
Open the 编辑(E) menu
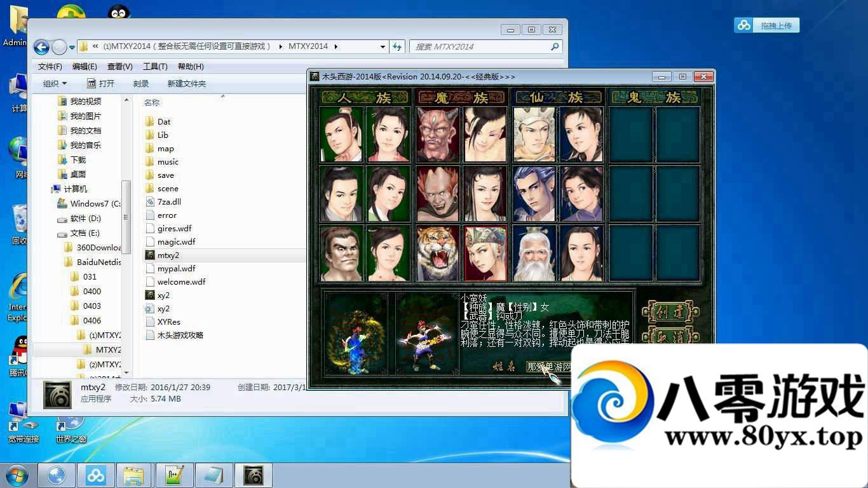(85, 67)
